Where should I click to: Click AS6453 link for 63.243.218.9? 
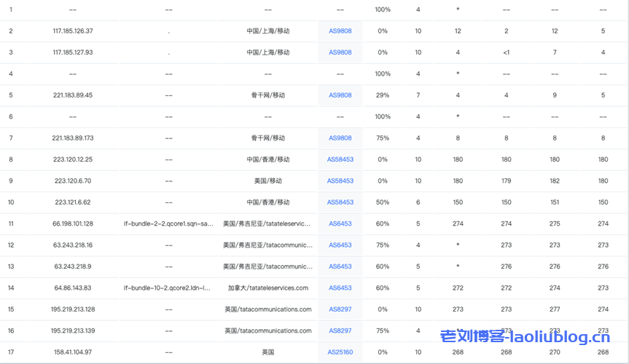340,266
